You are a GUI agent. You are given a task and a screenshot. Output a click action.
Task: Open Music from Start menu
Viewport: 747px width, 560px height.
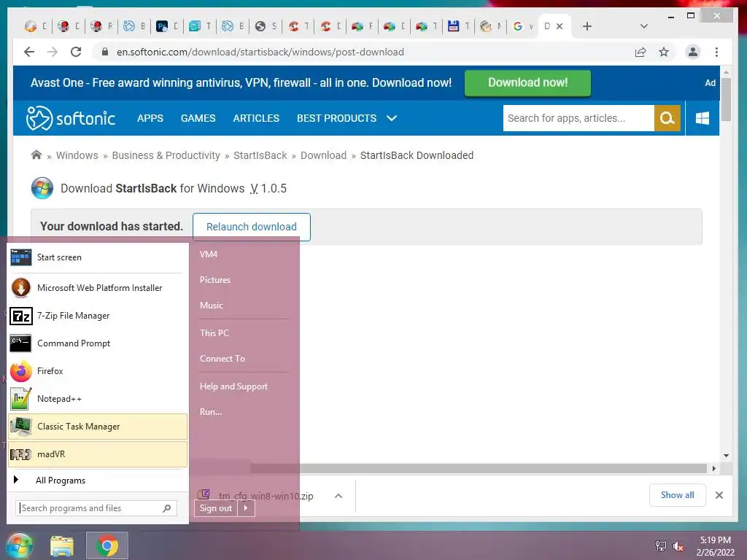(x=212, y=306)
